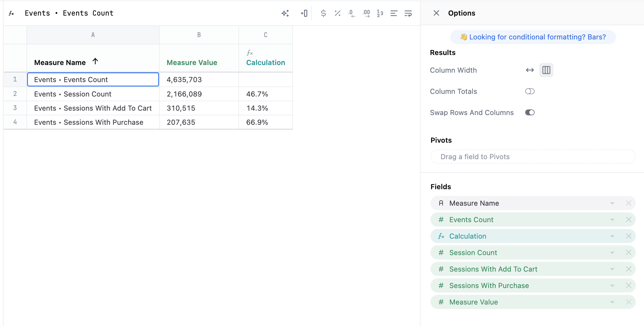This screenshot has height=326, width=644.
Task: Apply percent number format
Action: click(x=337, y=13)
